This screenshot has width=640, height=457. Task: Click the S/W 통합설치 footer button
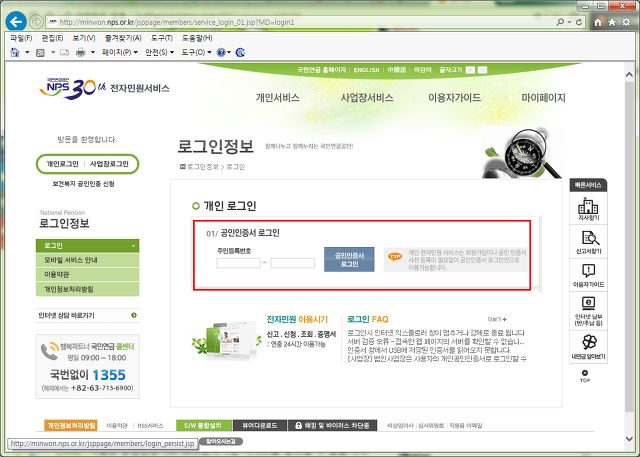pos(204,426)
